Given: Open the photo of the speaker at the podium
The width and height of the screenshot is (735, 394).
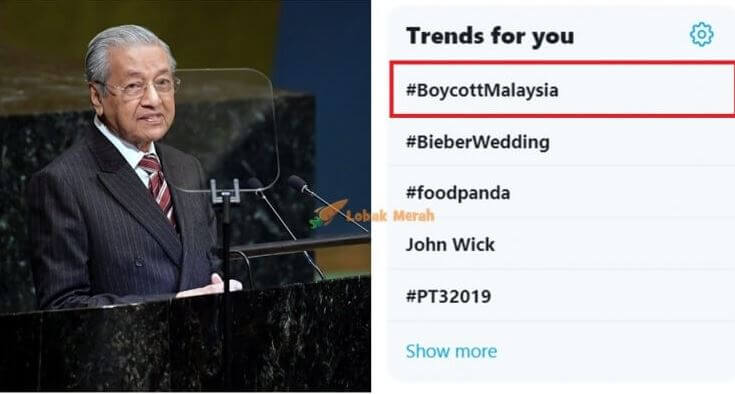Looking at the screenshot, I should [185, 196].
